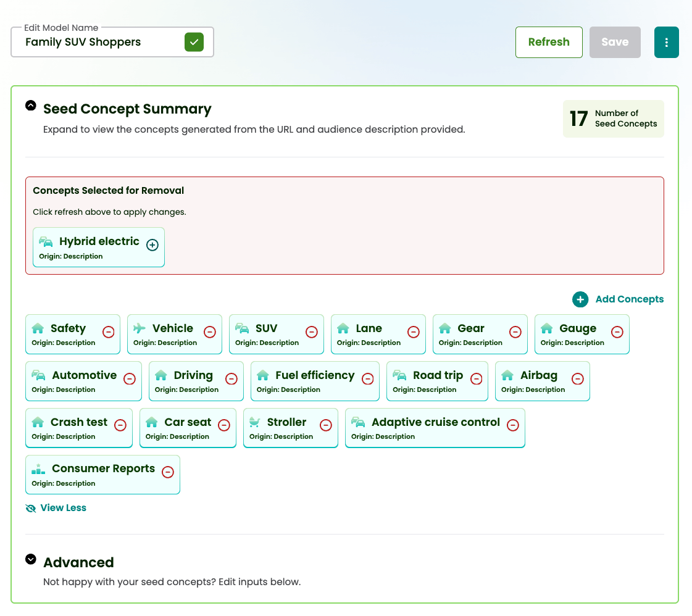Remove the Vehicle seed concept
692x616 pixels.
click(x=210, y=332)
